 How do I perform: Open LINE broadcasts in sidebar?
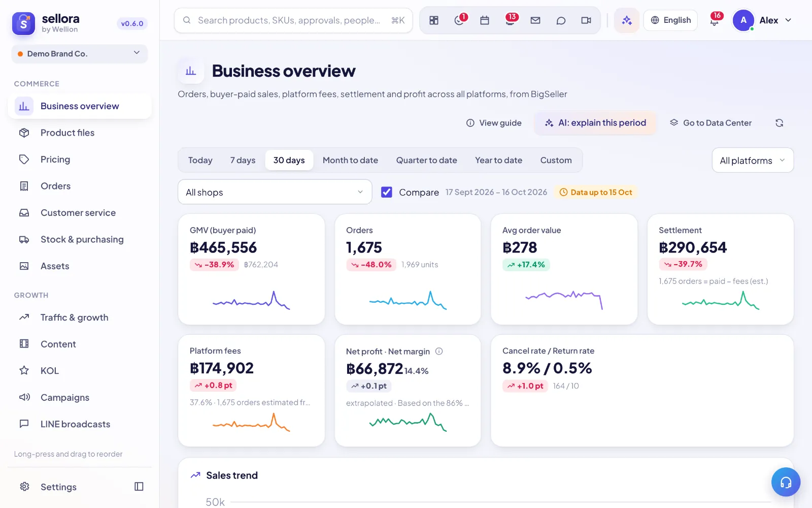pyautogui.click(x=80, y=424)
